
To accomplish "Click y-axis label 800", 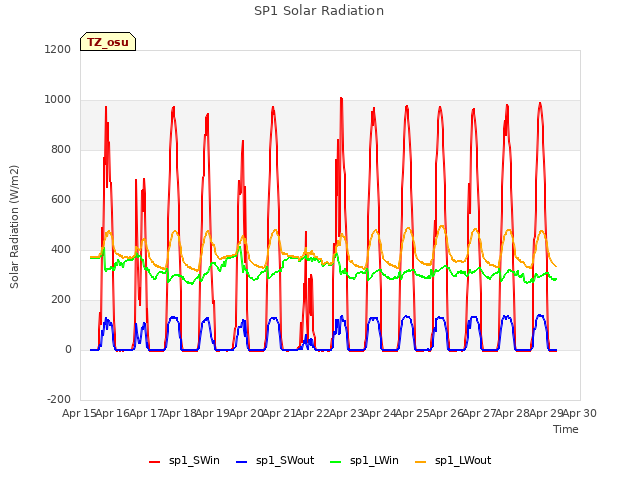I will 61,150.
